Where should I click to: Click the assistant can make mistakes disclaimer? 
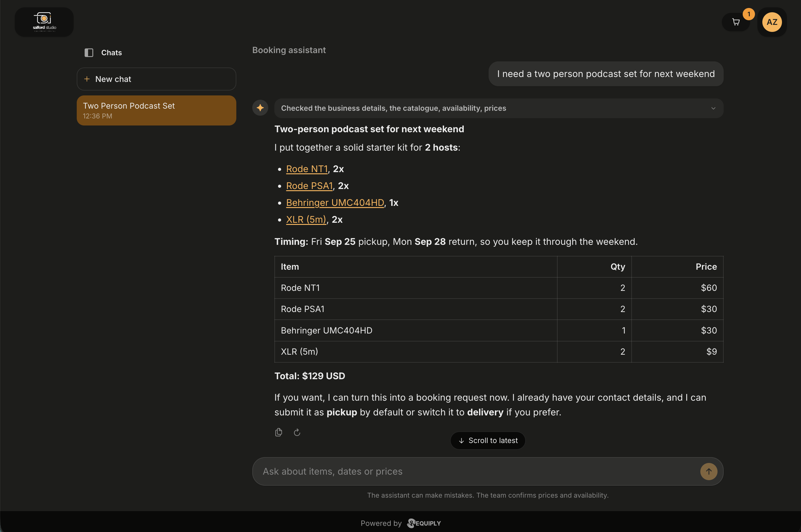(488, 495)
